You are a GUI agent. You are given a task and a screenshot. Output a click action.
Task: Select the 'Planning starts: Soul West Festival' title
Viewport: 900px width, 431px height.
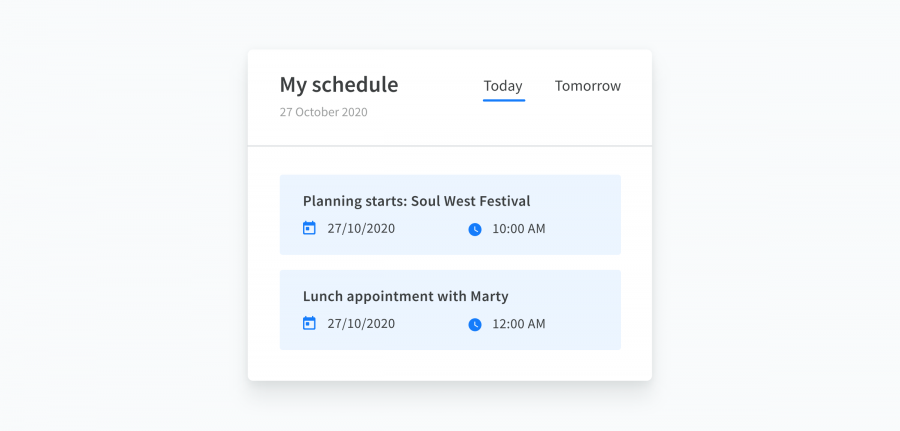pyautogui.click(x=417, y=201)
